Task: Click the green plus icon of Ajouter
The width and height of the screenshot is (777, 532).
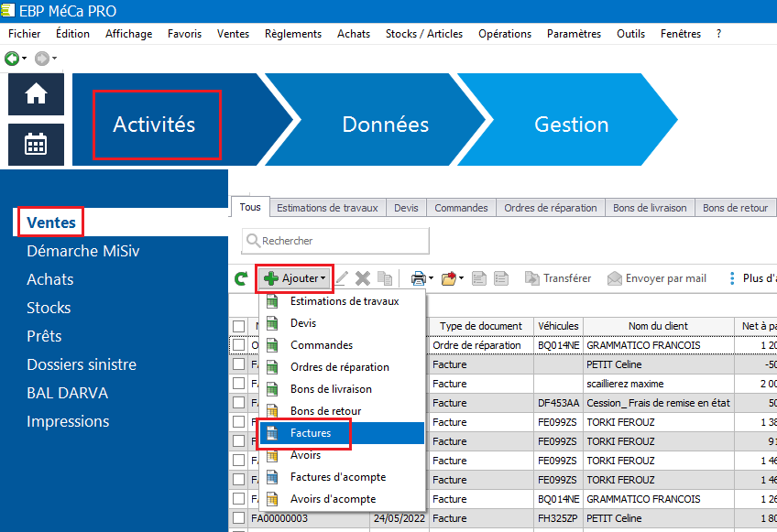Action: point(271,278)
